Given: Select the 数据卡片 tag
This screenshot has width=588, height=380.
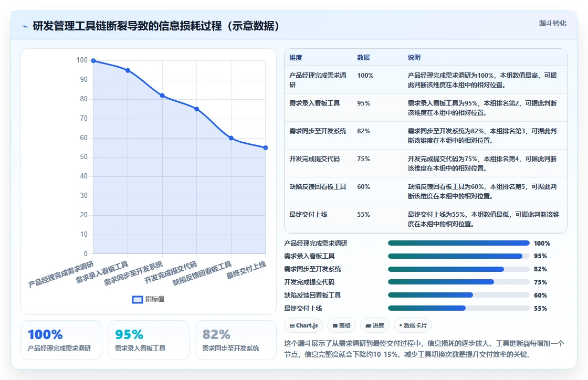Looking at the screenshot, I should click(413, 325).
